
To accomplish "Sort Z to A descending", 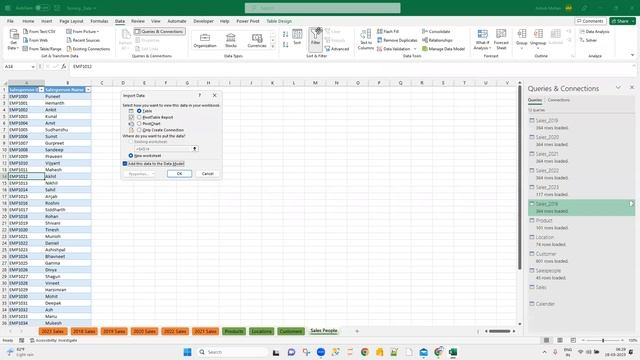I will [x=285, y=44].
